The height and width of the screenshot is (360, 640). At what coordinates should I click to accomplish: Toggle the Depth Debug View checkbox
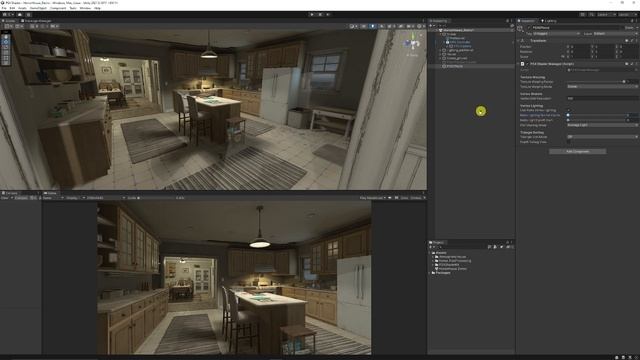tap(569, 142)
